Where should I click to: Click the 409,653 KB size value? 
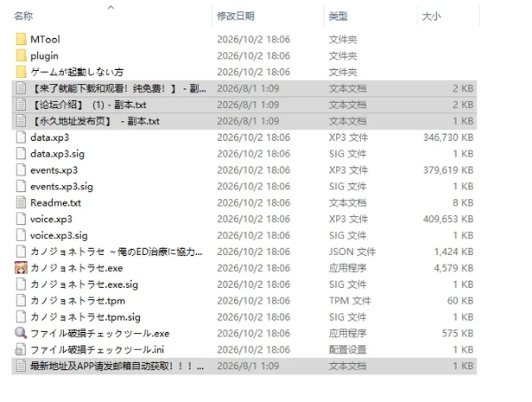(448, 219)
